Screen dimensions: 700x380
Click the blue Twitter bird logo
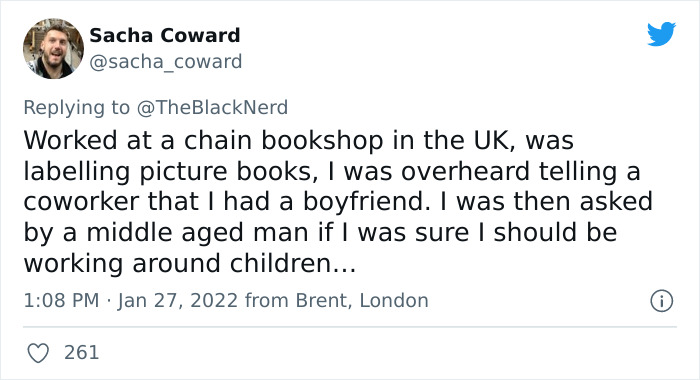pos(661,33)
